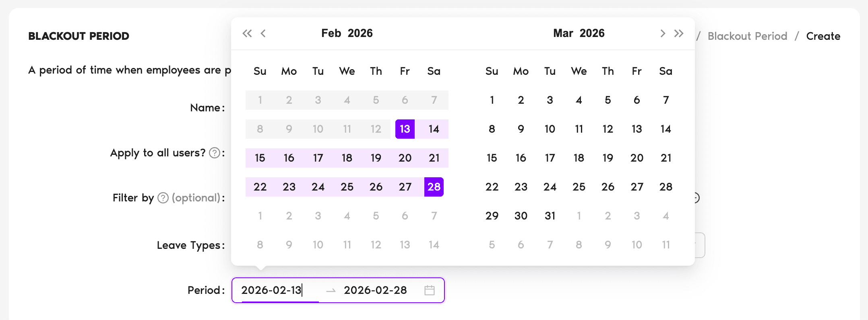Pick March 15 on the calendar
Image resolution: width=868 pixels, height=320 pixels.
pyautogui.click(x=492, y=158)
